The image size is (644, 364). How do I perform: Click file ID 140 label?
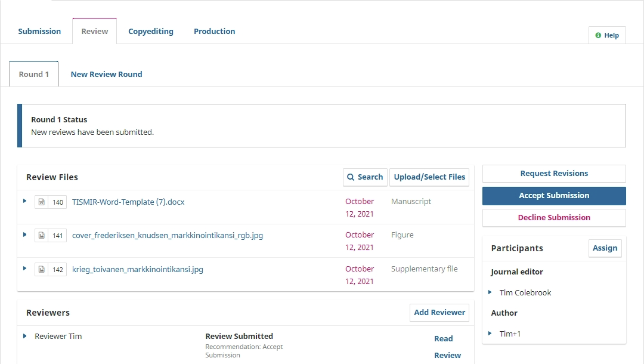[x=58, y=202]
